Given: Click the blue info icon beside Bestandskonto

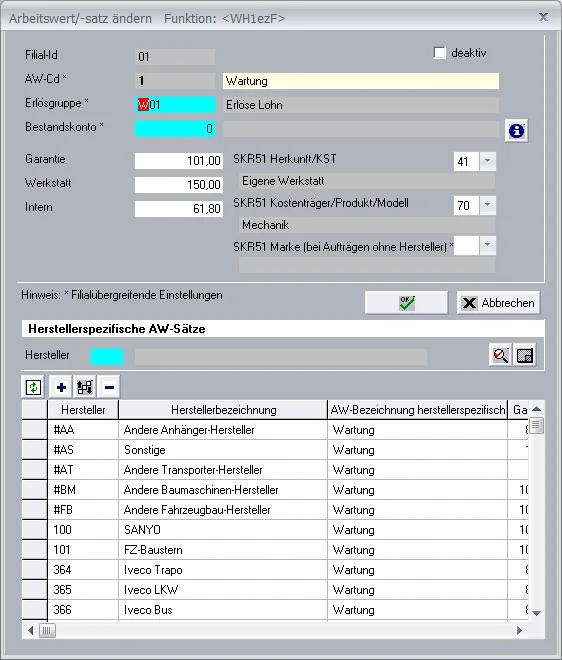Looking at the screenshot, I should pyautogui.click(x=516, y=131).
